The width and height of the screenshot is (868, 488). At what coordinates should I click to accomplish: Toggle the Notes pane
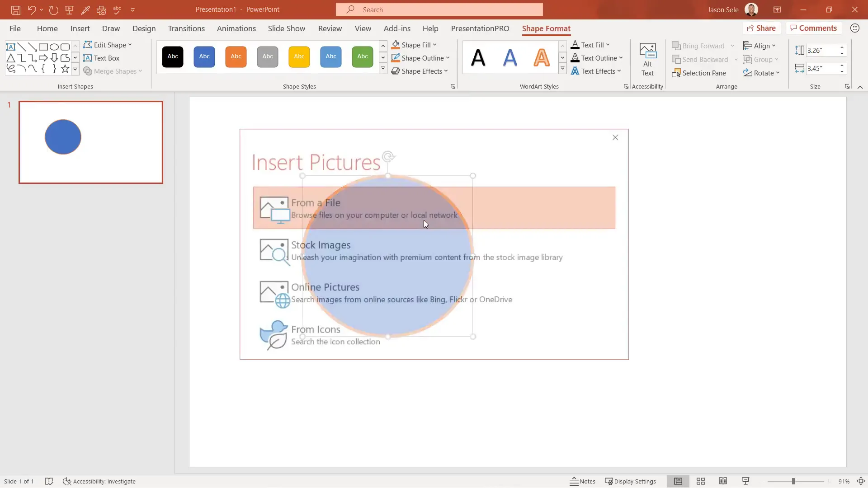click(582, 481)
